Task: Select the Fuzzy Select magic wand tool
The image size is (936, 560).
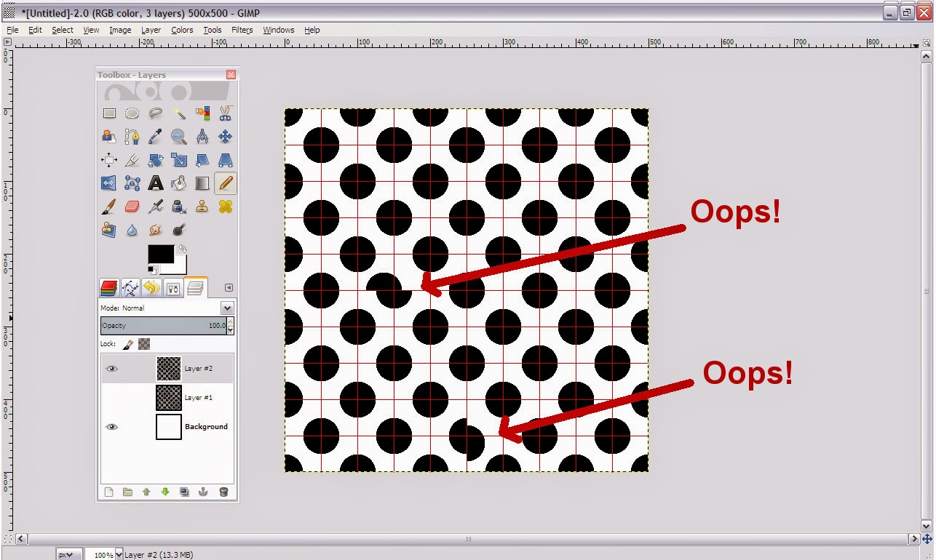Action: [179, 113]
